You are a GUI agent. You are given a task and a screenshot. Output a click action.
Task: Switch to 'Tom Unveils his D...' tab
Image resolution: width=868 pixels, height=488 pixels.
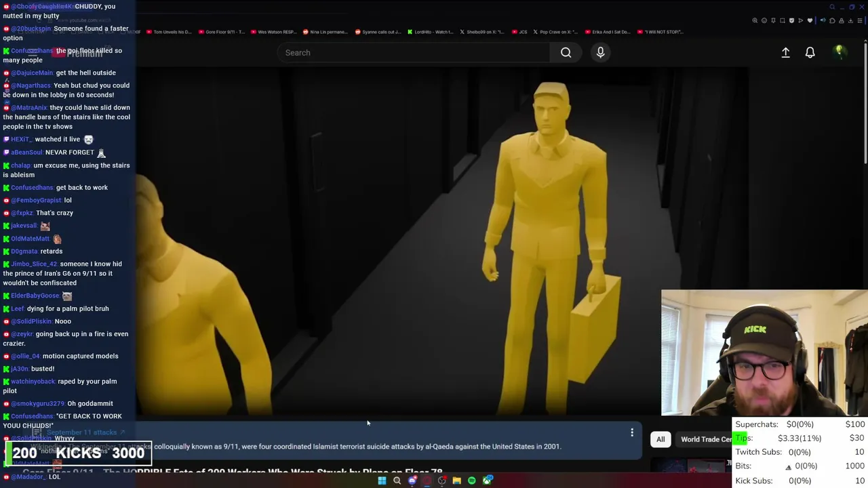pyautogui.click(x=168, y=32)
